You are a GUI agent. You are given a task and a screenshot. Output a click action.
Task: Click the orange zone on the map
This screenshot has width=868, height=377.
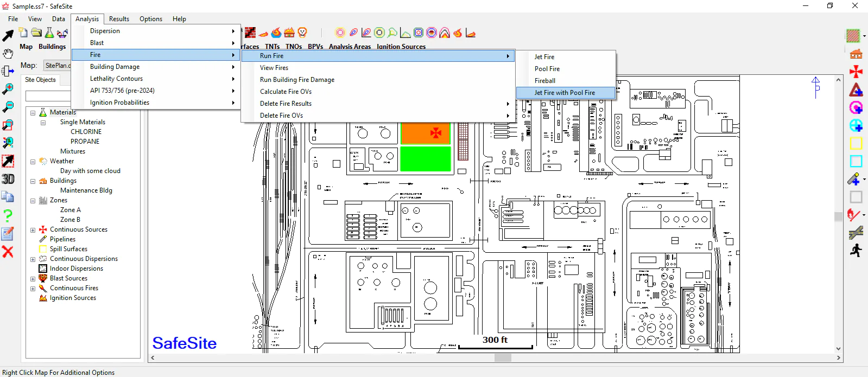coord(426,133)
